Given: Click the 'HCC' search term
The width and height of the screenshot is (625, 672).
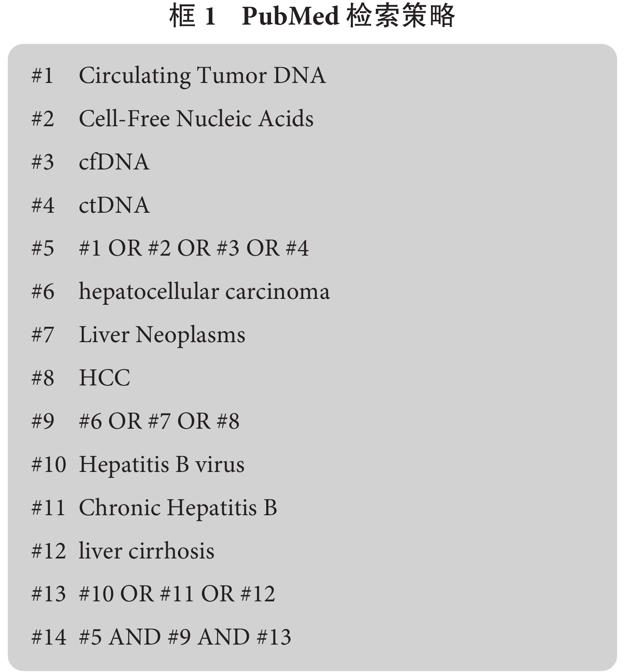Looking at the screenshot, I should coord(104,377).
